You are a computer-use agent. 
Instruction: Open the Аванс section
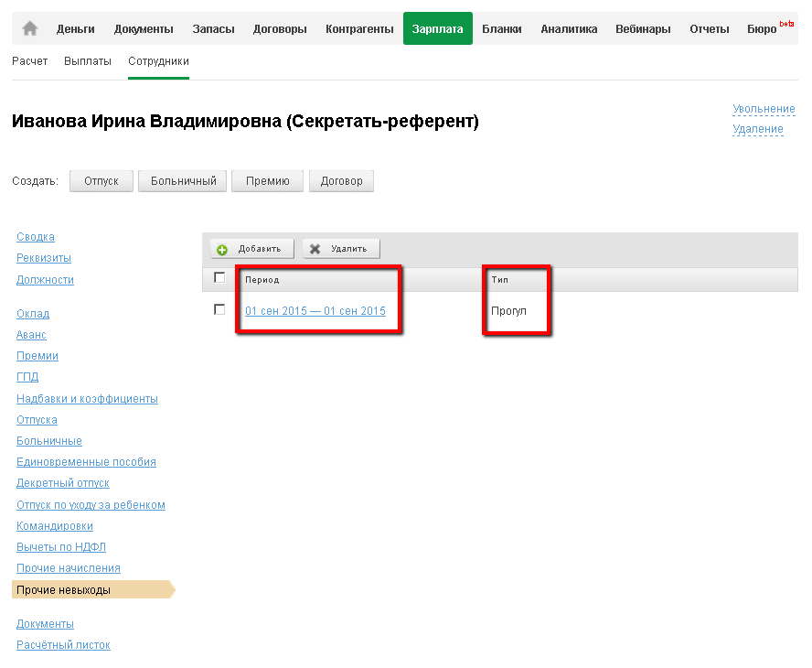pos(31,335)
